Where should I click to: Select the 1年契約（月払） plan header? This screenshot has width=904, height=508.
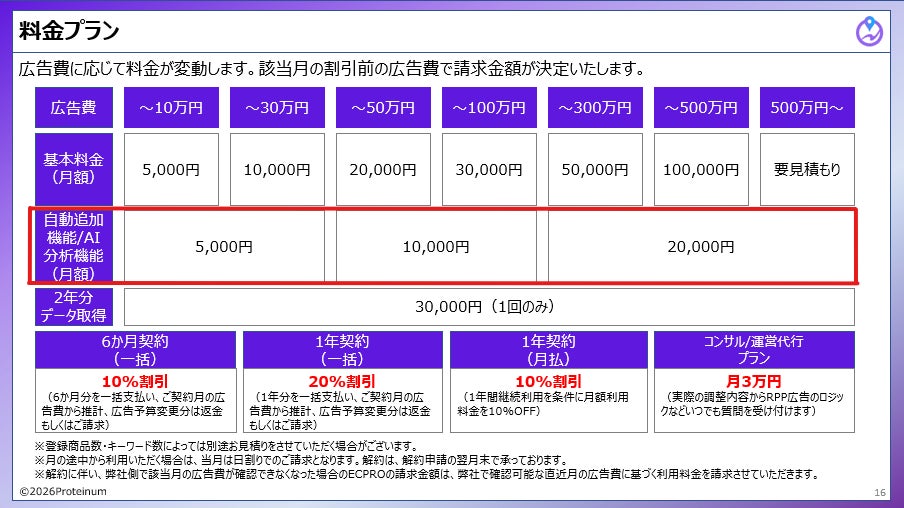(x=548, y=350)
